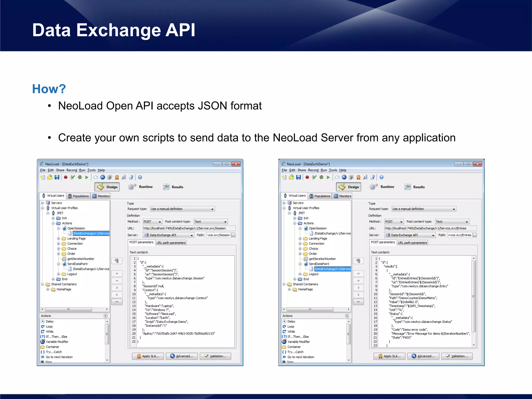The image size is (532, 399).
Task: Click green Play run icon in right window
Action: pos(328,177)
